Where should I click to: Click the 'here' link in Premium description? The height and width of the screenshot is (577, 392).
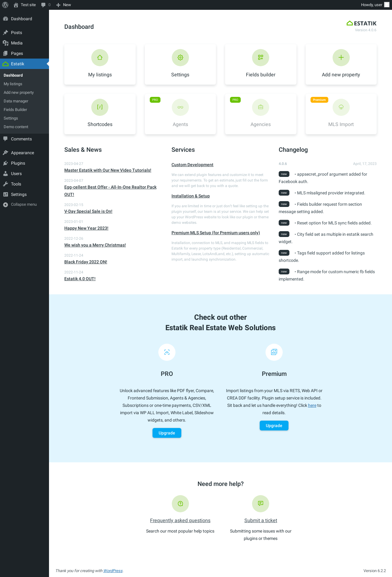coord(312,405)
